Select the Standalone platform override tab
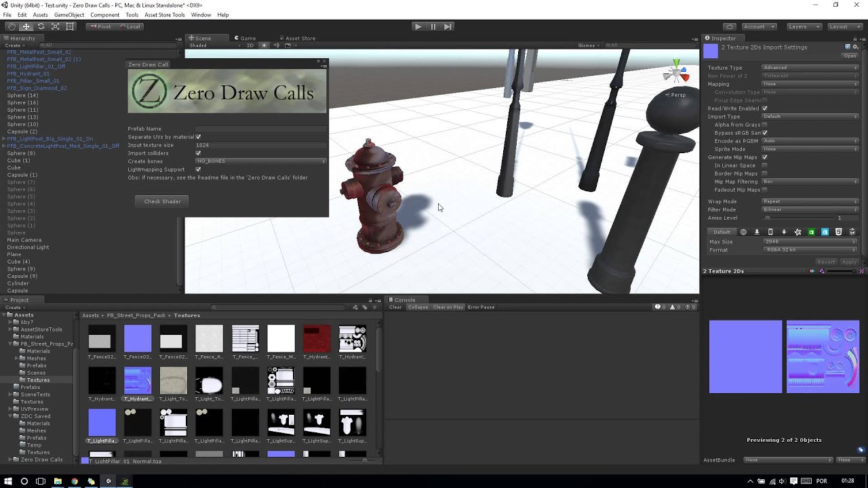The height and width of the screenshot is (488, 868). (x=757, y=232)
